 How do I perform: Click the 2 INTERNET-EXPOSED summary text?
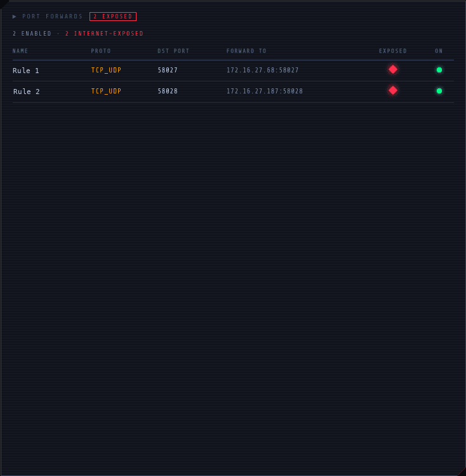tap(104, 34)
